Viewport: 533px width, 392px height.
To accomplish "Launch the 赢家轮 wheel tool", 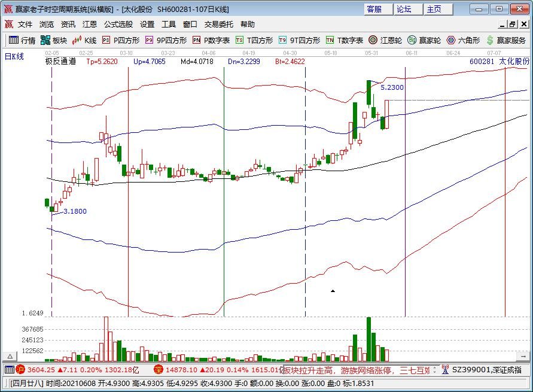I will click(424, 40).
